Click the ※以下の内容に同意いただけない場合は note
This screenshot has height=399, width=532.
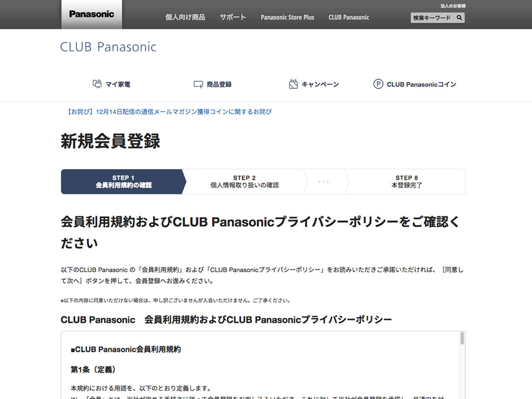click(x=176, y=300)
